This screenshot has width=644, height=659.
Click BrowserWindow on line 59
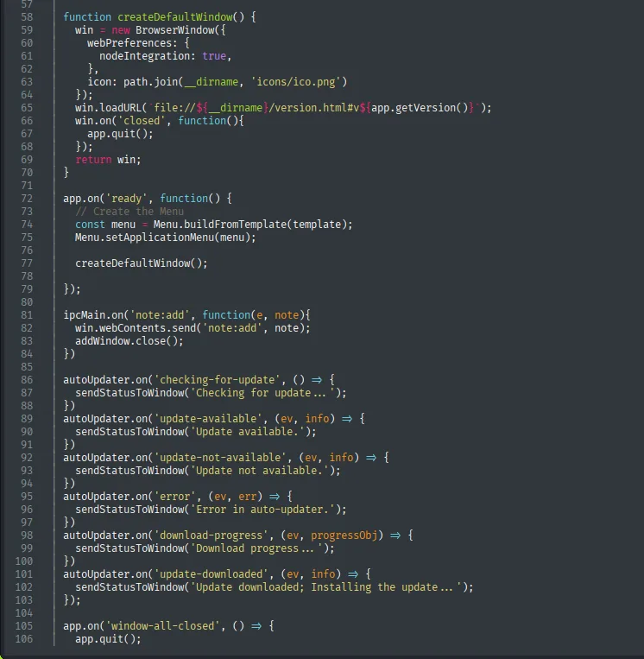pos(174,30)
